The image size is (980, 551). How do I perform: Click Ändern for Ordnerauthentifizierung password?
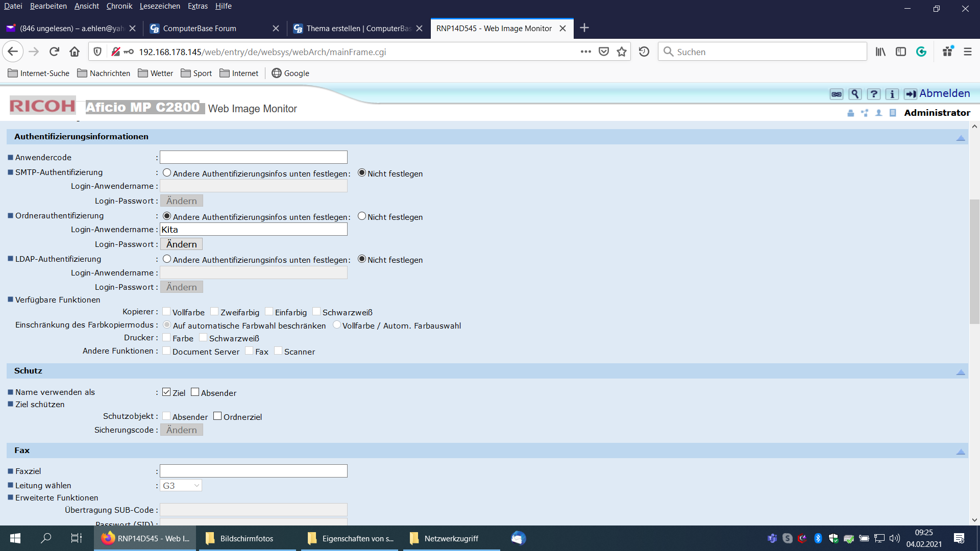point(181,244)
